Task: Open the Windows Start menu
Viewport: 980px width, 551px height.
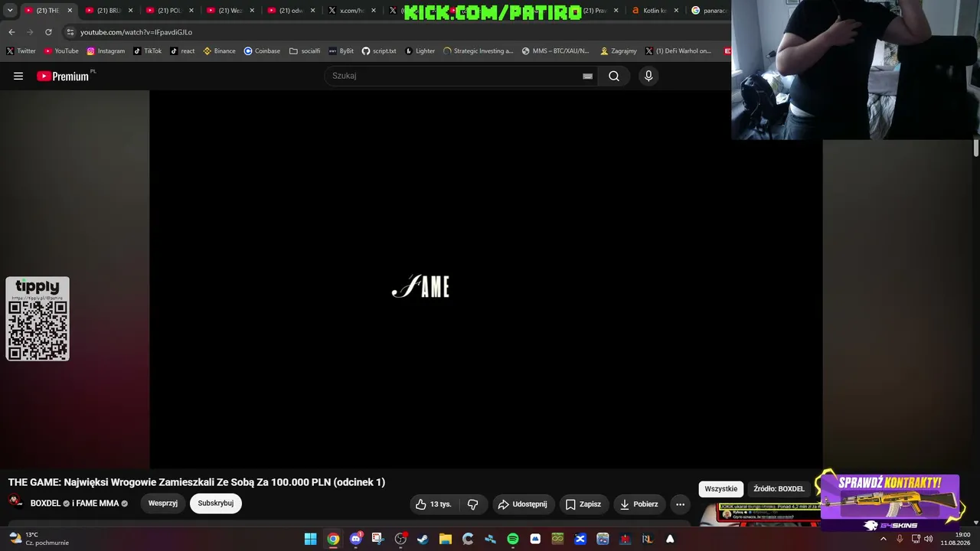Action: (310, 539)
